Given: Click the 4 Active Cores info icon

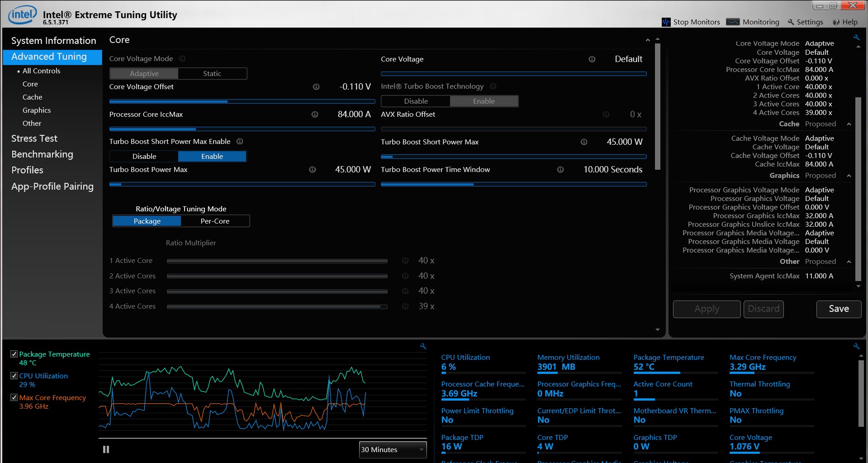Looking at the screenshot, I should pyautogui.click(x=405, y=306).
